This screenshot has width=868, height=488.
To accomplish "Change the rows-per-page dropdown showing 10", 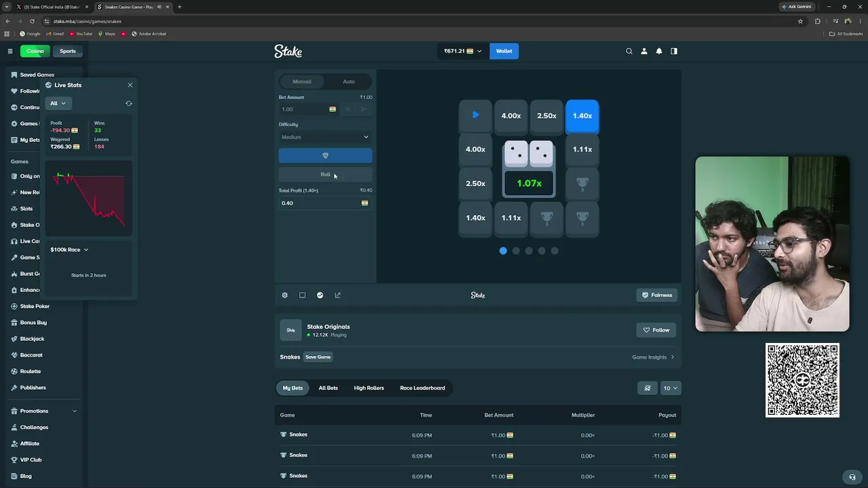I will (x=670, y=388).
